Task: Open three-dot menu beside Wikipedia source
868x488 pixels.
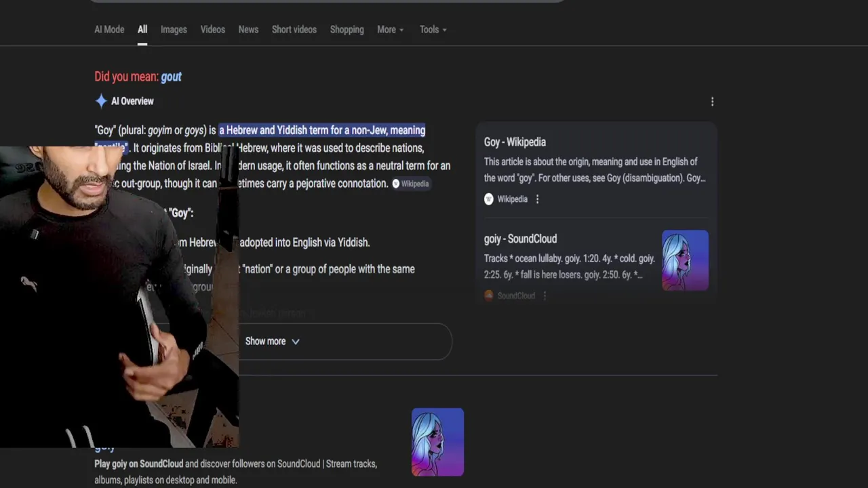Action: pos(537,199)
